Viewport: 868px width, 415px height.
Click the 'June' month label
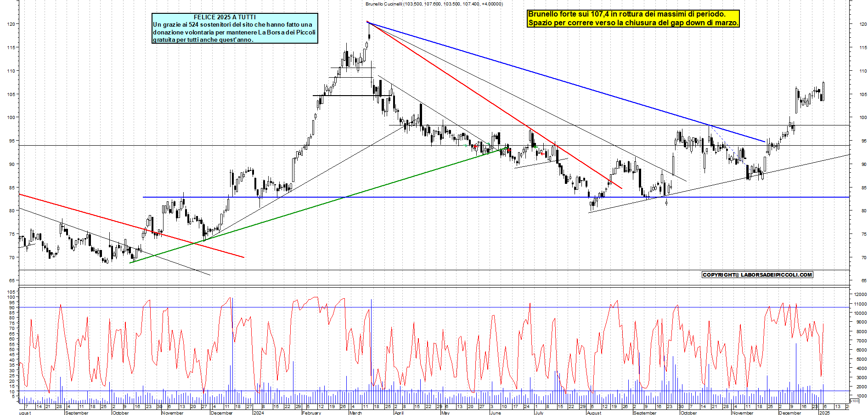tap(496, 413)
